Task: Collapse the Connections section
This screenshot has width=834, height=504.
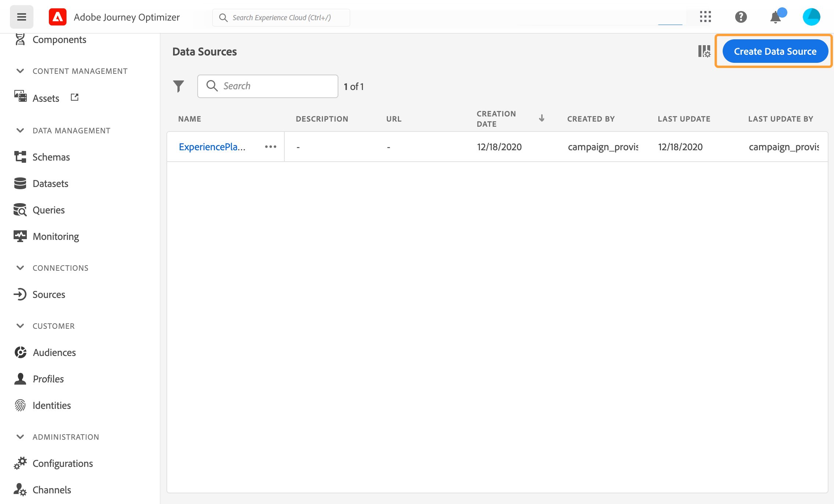Action: 20,268
